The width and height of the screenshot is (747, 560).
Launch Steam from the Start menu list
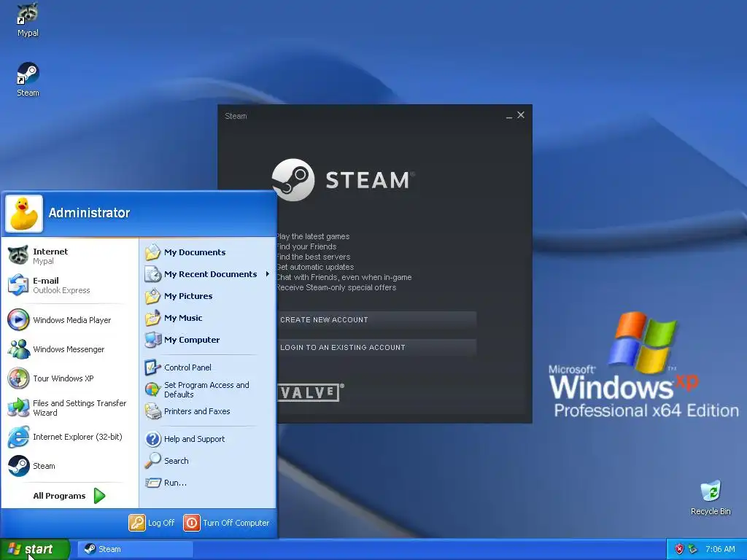(69, 466)
